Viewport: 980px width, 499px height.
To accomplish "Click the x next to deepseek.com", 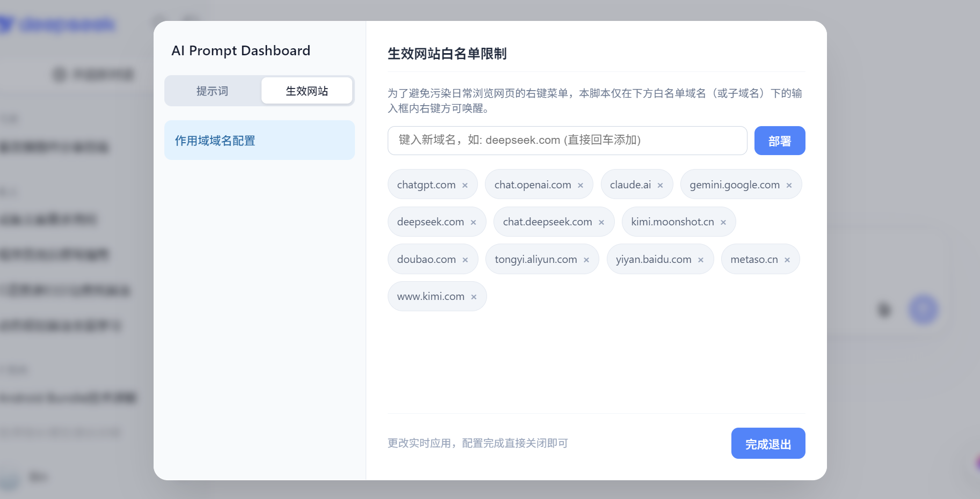I will pos(474,223).
